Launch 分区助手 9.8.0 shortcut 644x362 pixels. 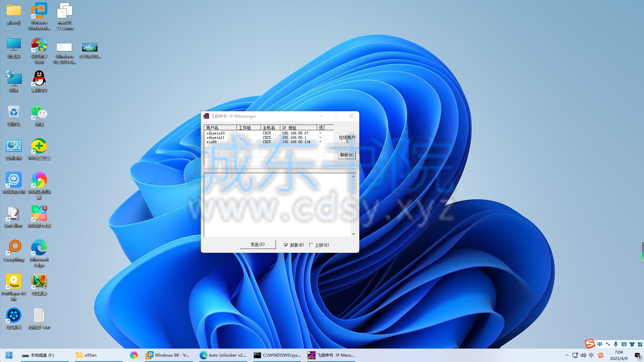(x=39, y=50)
